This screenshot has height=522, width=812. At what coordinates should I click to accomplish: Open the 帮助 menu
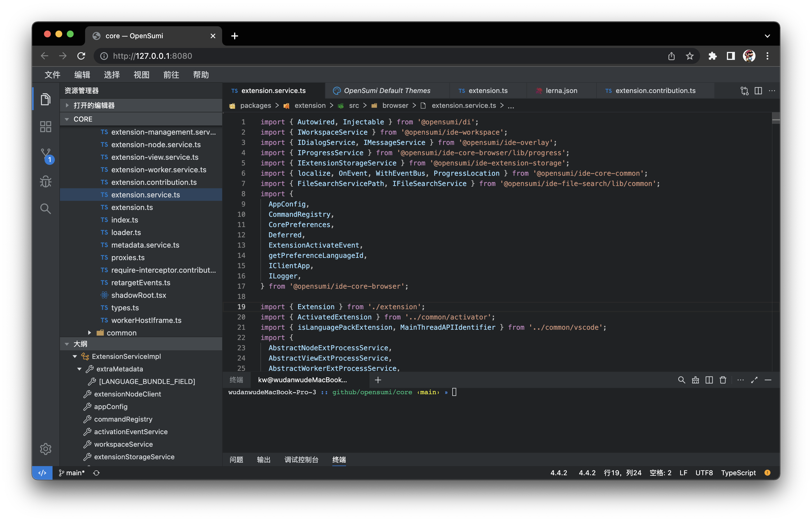pyautogui.click(x=201, y=74)
